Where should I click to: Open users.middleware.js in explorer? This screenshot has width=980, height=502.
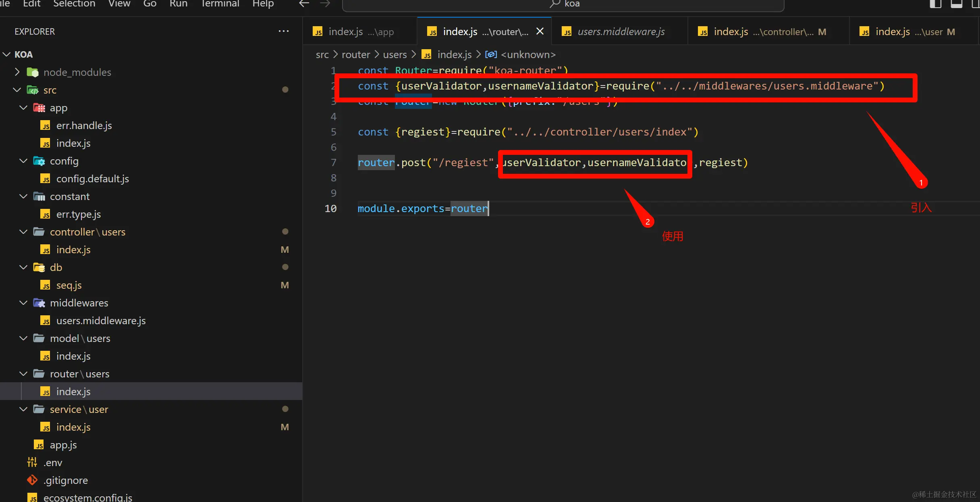tap(151, 321)
